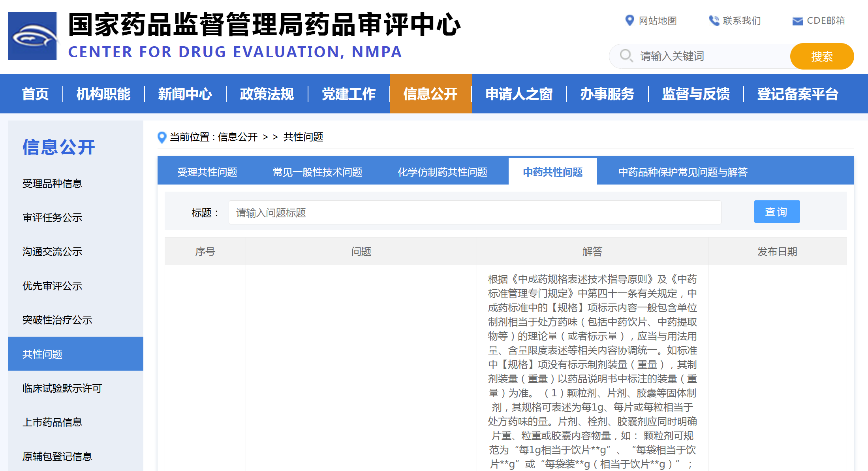
Task: Switch to 中药共性问题 tab
Action: click(553, 172)
